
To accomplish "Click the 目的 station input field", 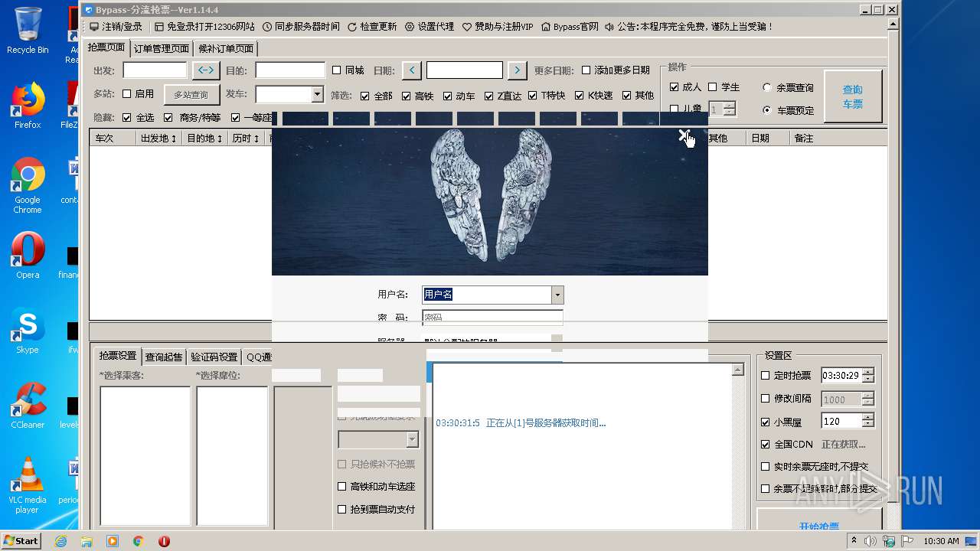I will coord(290,70).
